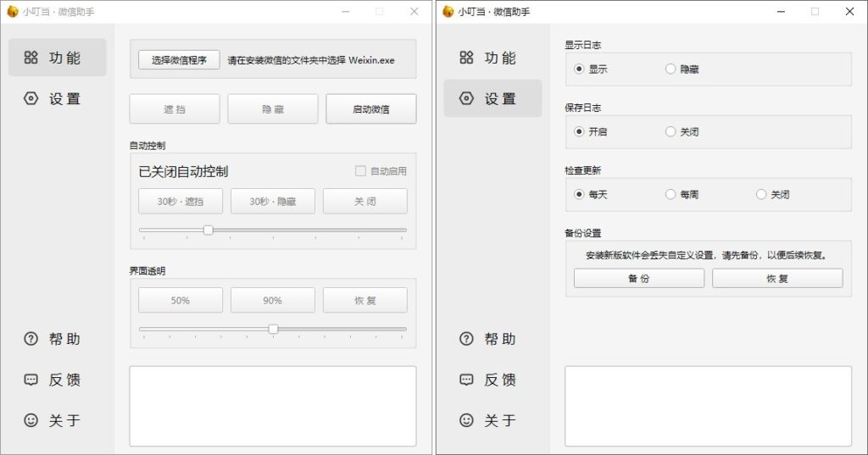Click the 反馈 chat bubble icon in the right window
This screenshot has height=455, width=868.
[466, 380]
